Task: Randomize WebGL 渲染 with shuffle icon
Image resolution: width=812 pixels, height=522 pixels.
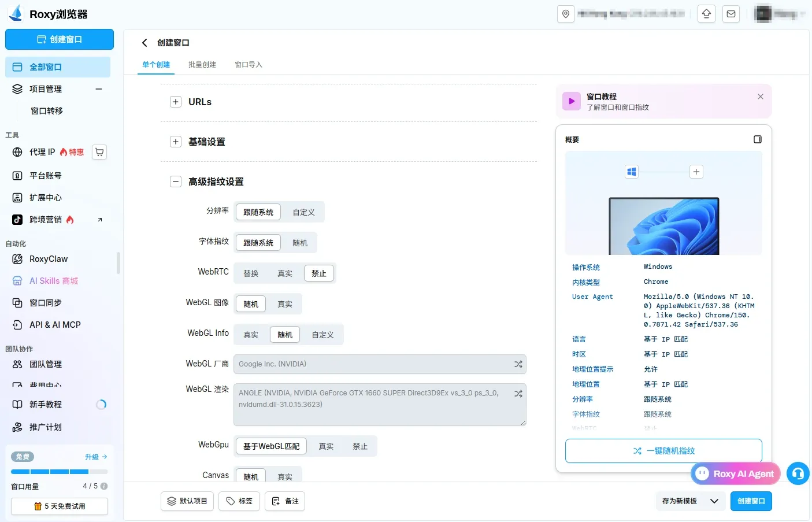Action: click(518, 393)
